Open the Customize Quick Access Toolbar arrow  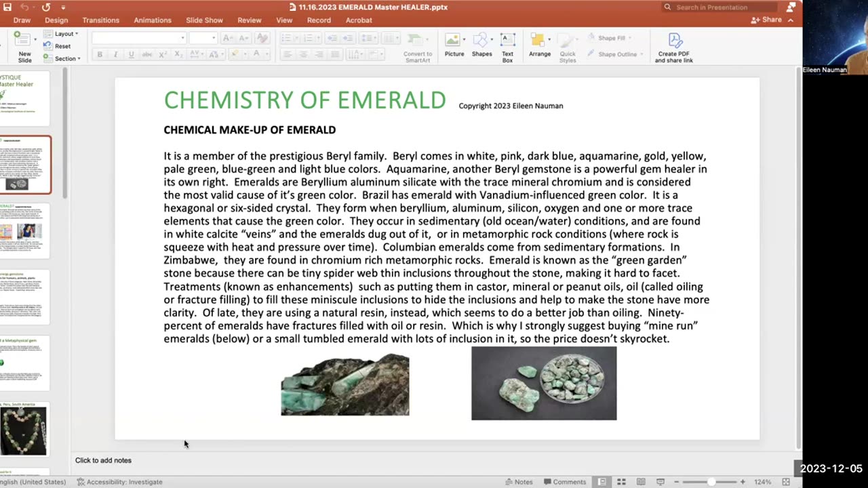[63, 7]
